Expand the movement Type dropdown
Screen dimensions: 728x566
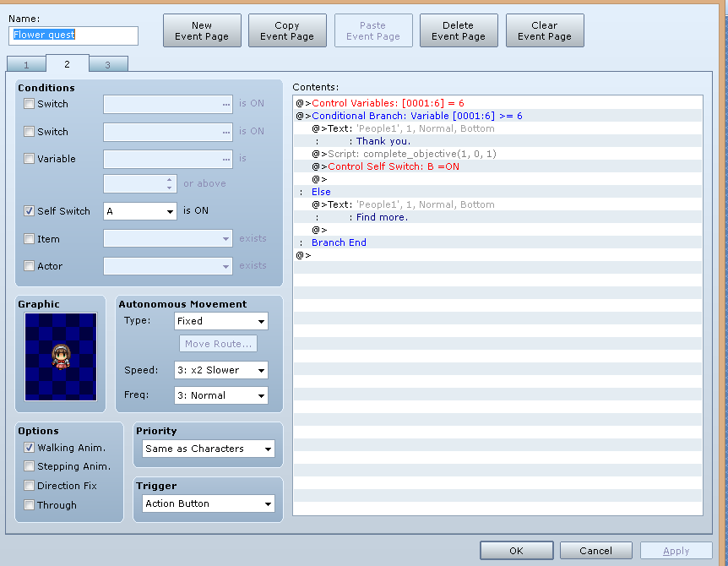(x=221, y=321)
